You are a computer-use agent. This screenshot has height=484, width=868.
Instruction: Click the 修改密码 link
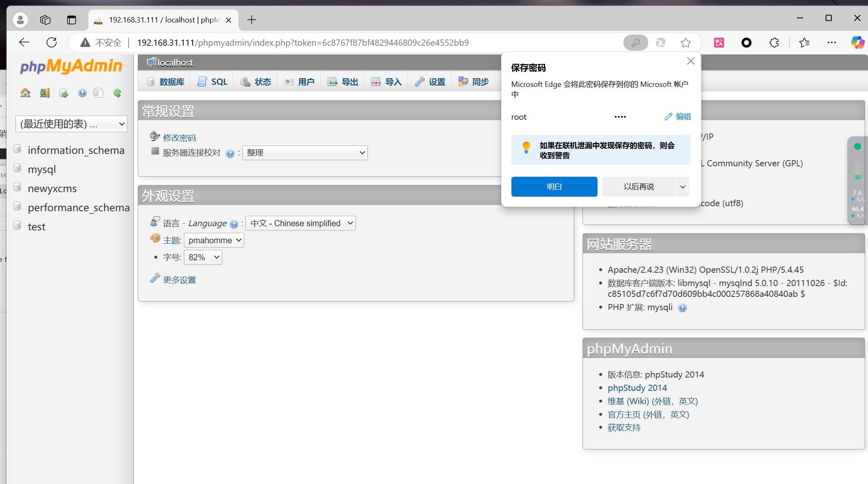point(179,138)
